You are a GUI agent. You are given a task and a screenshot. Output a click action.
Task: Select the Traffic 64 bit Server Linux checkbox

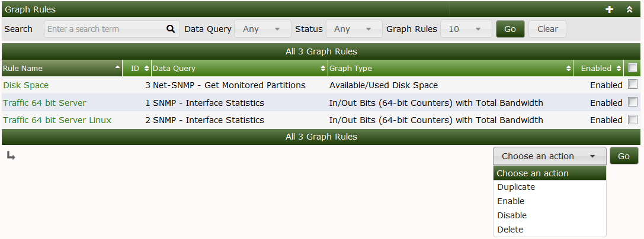(633, 119)
